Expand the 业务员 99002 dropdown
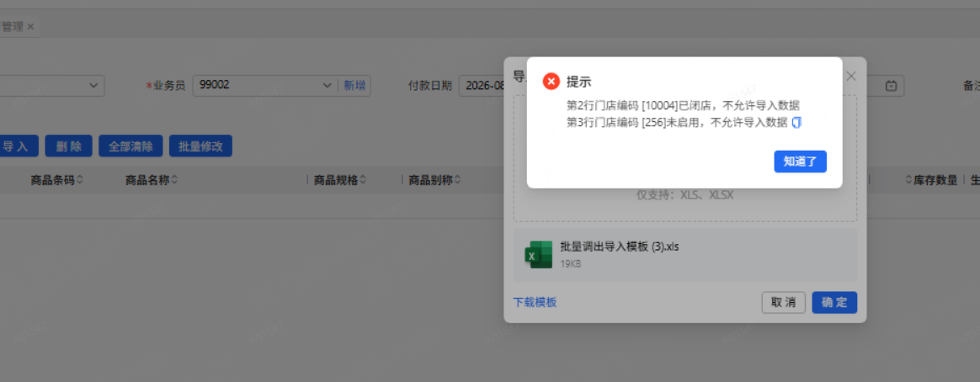Screen dimensions: 980x382 pos(327,86)
